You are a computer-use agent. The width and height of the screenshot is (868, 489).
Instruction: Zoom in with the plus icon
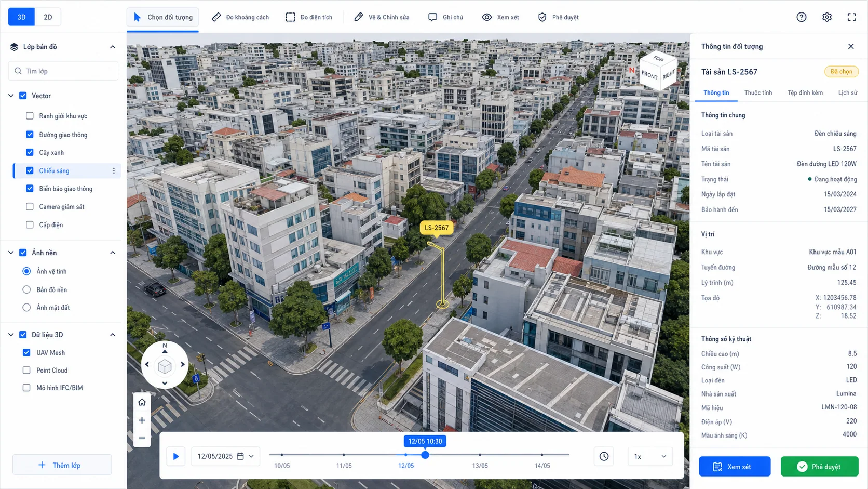pos(142,420)
